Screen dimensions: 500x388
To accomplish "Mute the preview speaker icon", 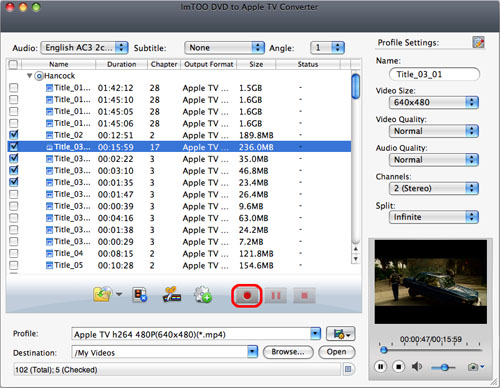I will pyautogui.click(x=417, y=367).
